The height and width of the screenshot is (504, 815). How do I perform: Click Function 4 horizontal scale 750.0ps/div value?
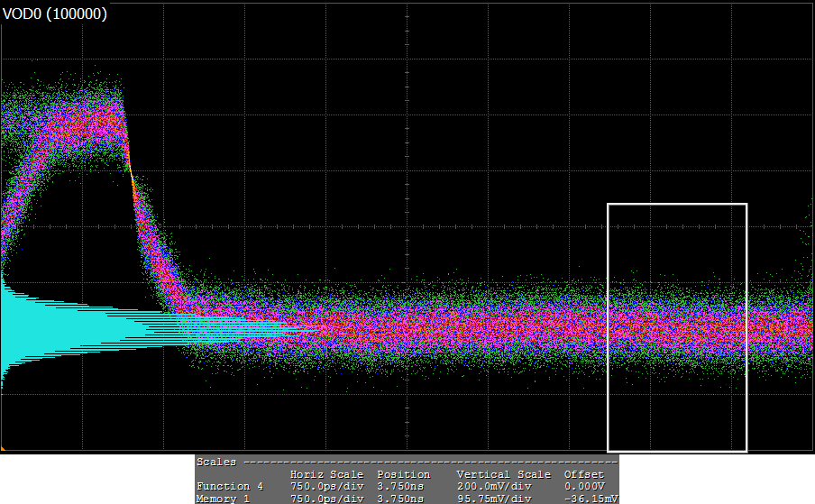click(326, 486)
